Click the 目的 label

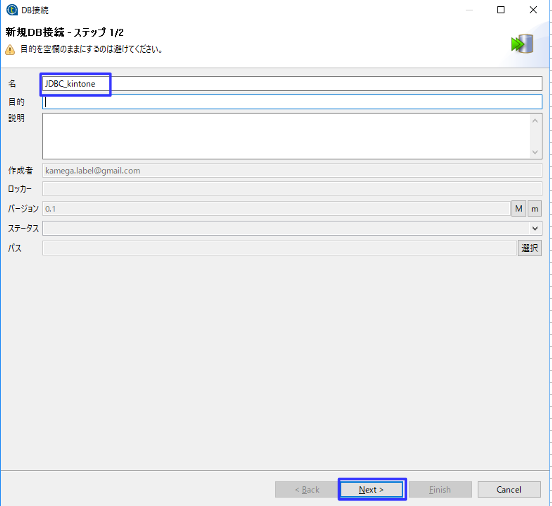point(16,102)
